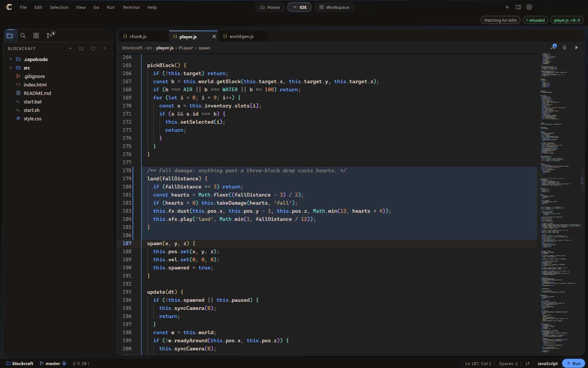Select the IDE view button

coord(299,7)
